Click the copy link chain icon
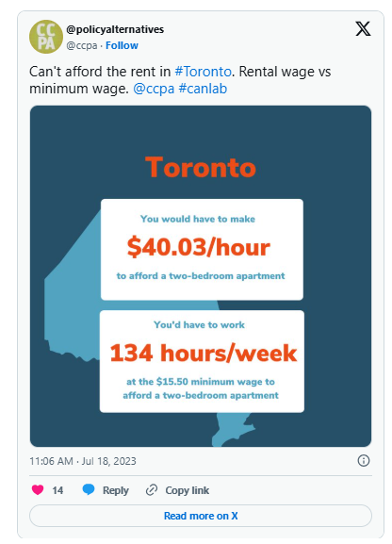This screenshot has height=544, width=392. point(152,490)
